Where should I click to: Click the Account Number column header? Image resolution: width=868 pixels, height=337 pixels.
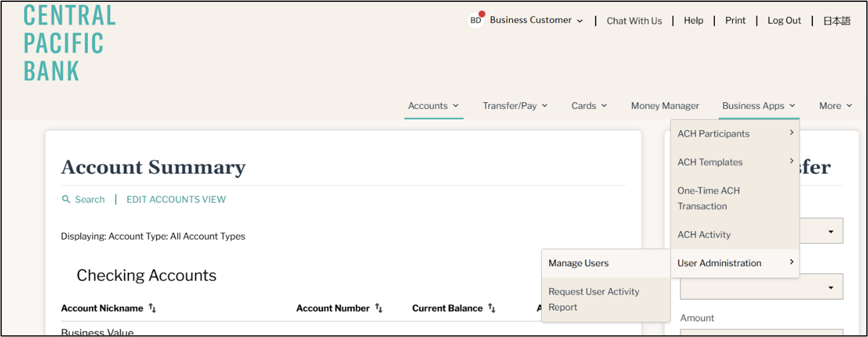click(333, 309)
